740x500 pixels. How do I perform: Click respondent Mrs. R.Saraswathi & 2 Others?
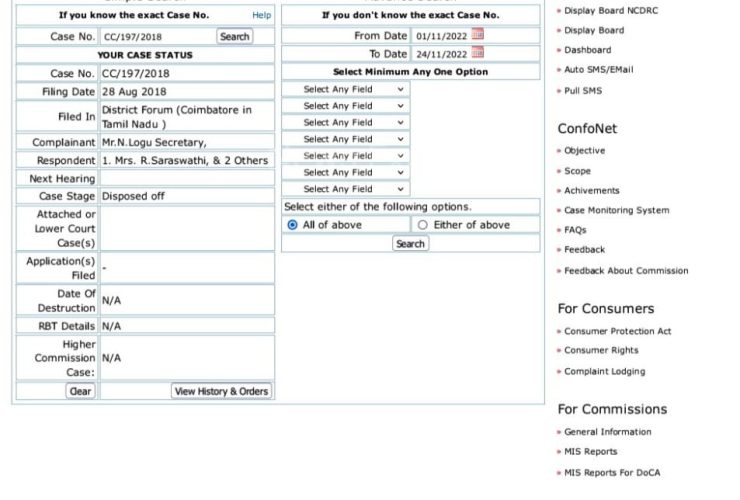185,161
